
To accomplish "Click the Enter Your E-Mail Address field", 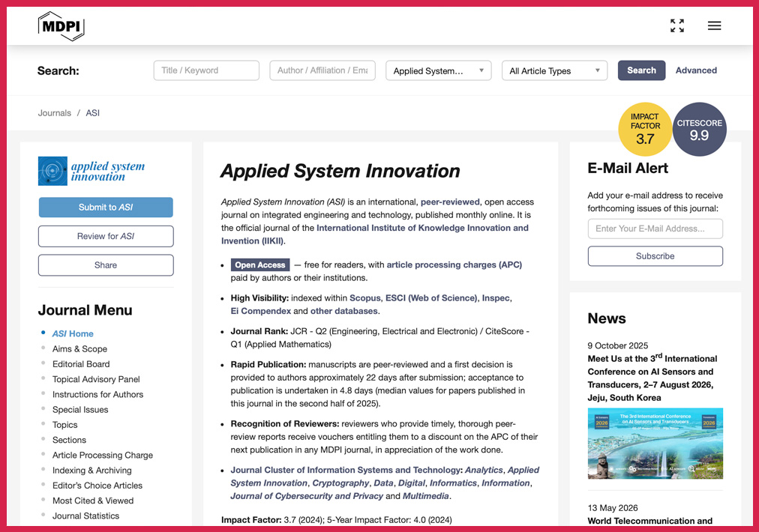I will pos(655,229).
